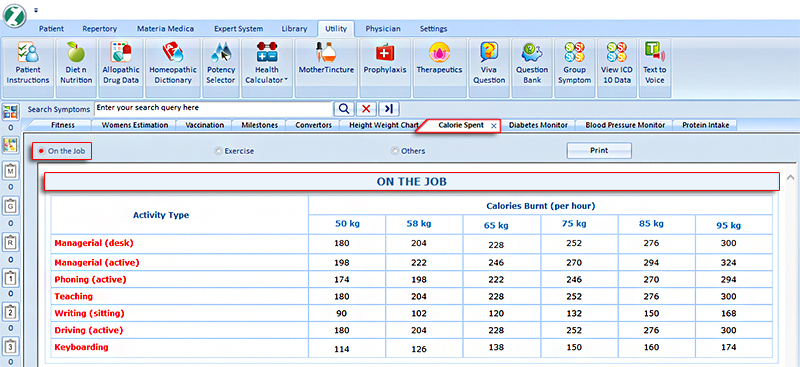
Task: Click the 50 kg column header
Action: tap(347, 224)
